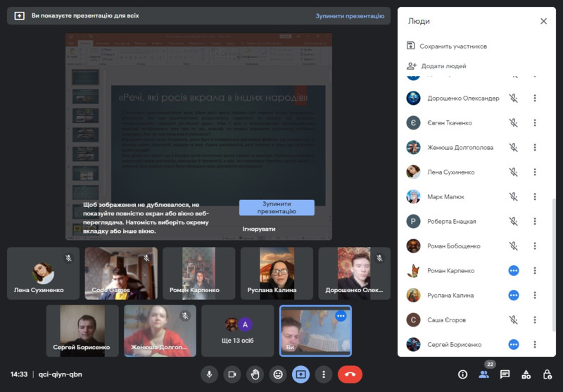Viewport: 563px width, 392px height.
Task: Click the present screen icon
Action: pyautogui.click(x=301, y=374)
